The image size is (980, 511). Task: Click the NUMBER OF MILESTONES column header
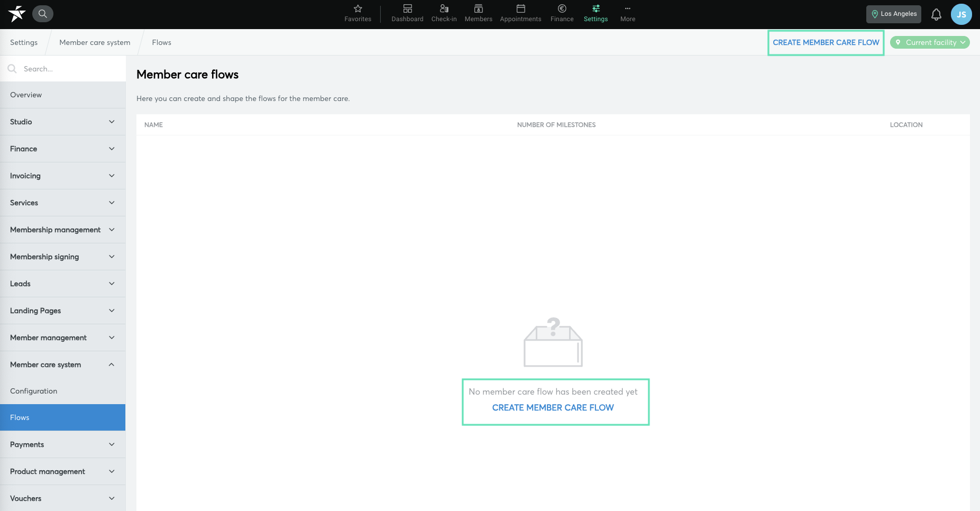click(556, 125)
